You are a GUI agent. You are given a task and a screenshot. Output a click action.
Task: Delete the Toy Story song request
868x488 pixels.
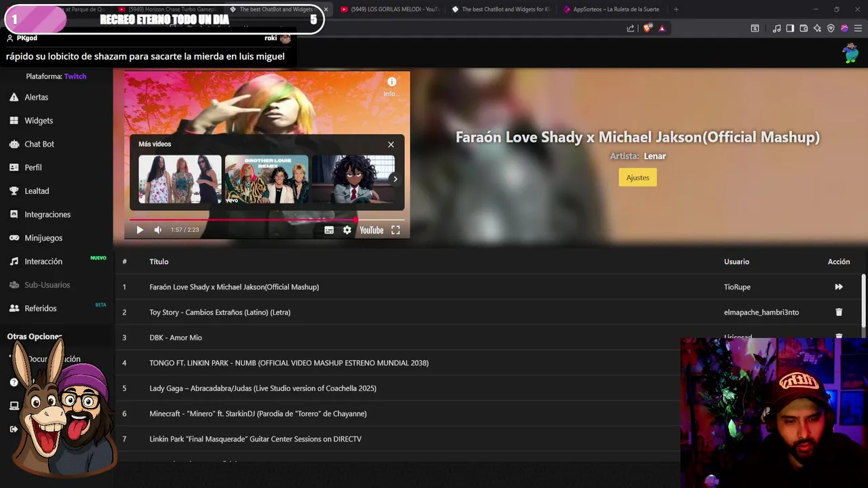839,312
